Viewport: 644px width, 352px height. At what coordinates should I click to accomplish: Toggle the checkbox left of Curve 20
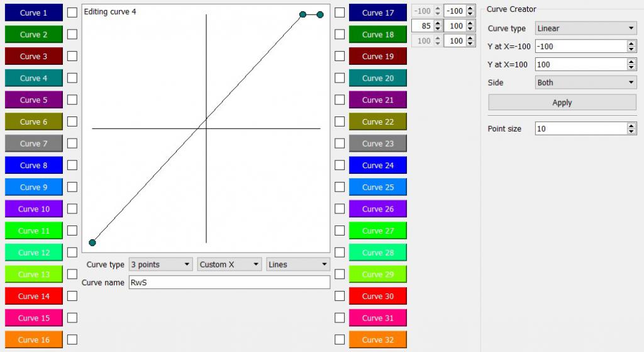coord(340,78)
